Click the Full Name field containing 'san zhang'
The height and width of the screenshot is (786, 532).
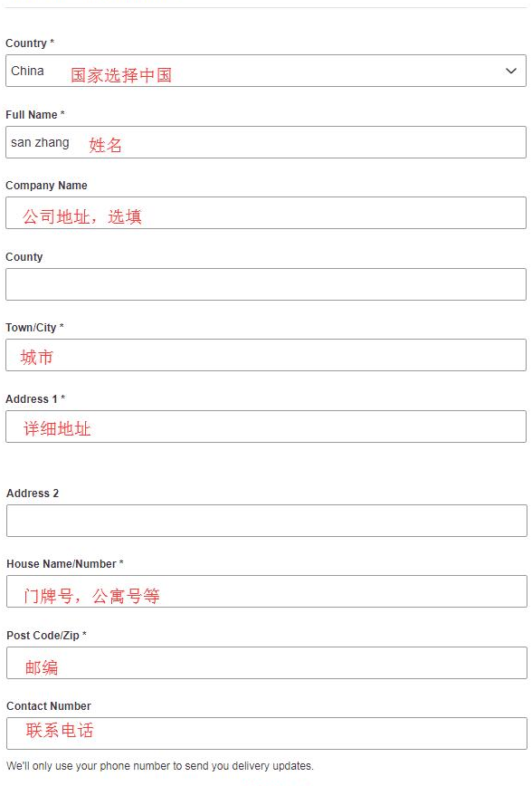pos(266,142)
